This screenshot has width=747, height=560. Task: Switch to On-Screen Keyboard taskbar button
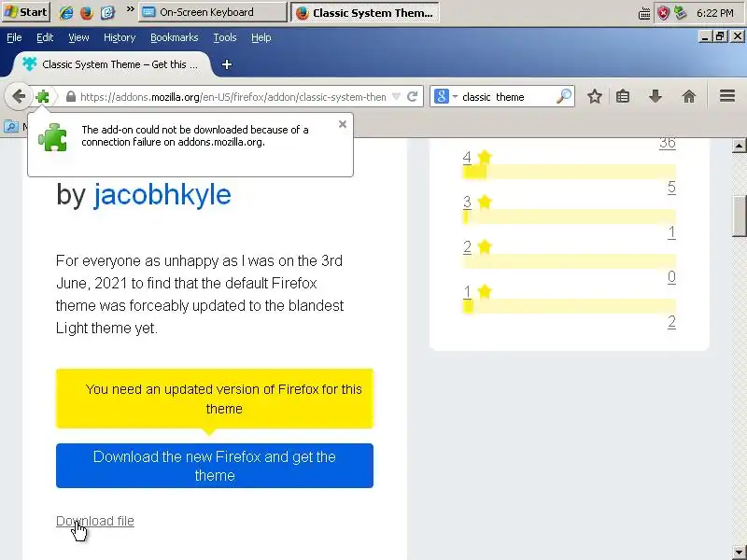coord(213,12)
